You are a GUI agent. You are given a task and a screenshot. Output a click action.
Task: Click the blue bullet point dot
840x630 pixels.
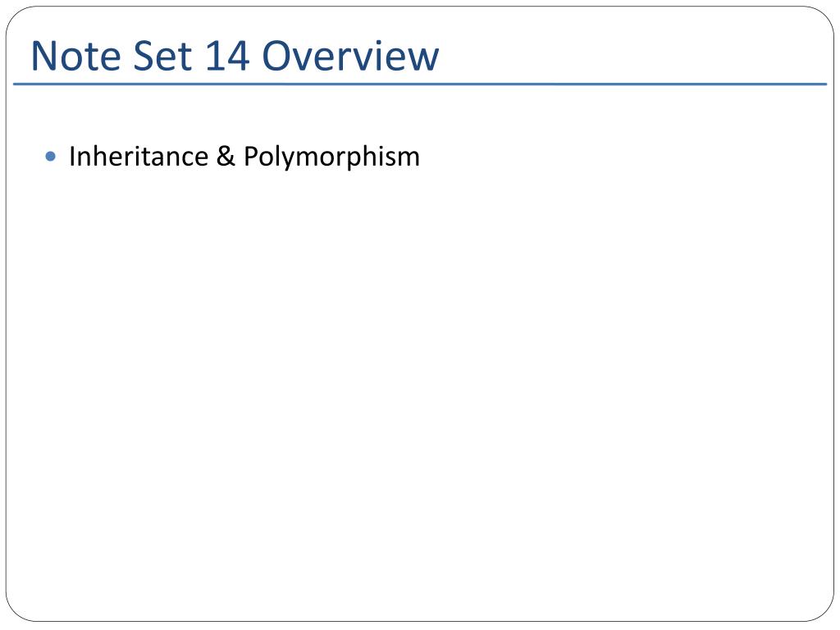[51, 157]
